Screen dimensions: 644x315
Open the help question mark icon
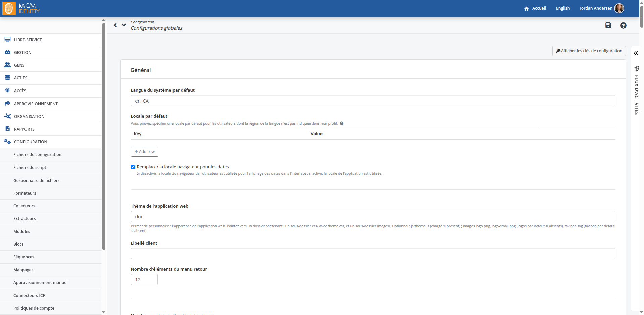click(623, 25)
